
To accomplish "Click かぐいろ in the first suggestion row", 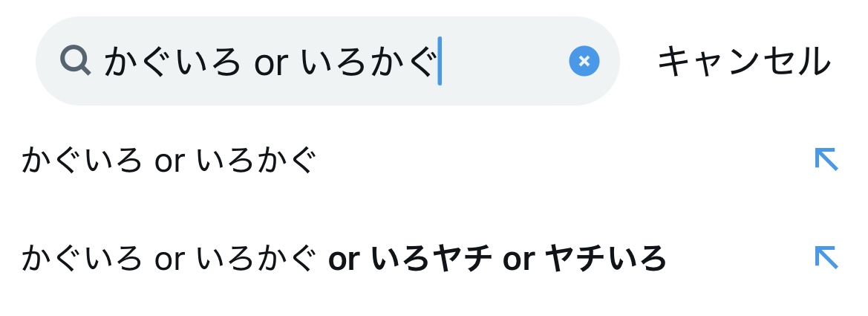I will 82,161.
